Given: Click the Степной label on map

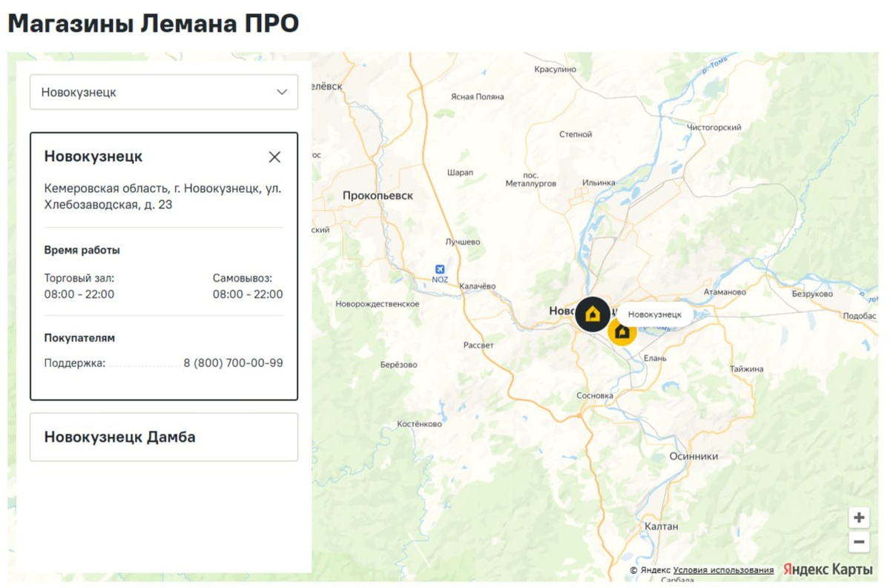Looking at the screenshot, I should tap(576, 135).
